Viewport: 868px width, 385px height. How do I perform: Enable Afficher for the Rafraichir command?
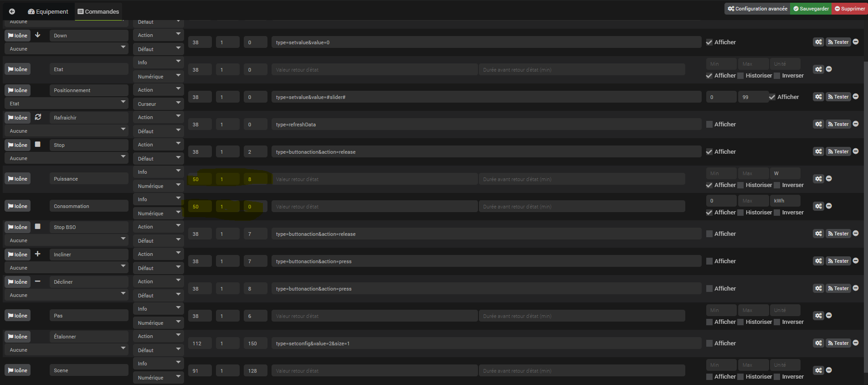[x=709, y=125]
